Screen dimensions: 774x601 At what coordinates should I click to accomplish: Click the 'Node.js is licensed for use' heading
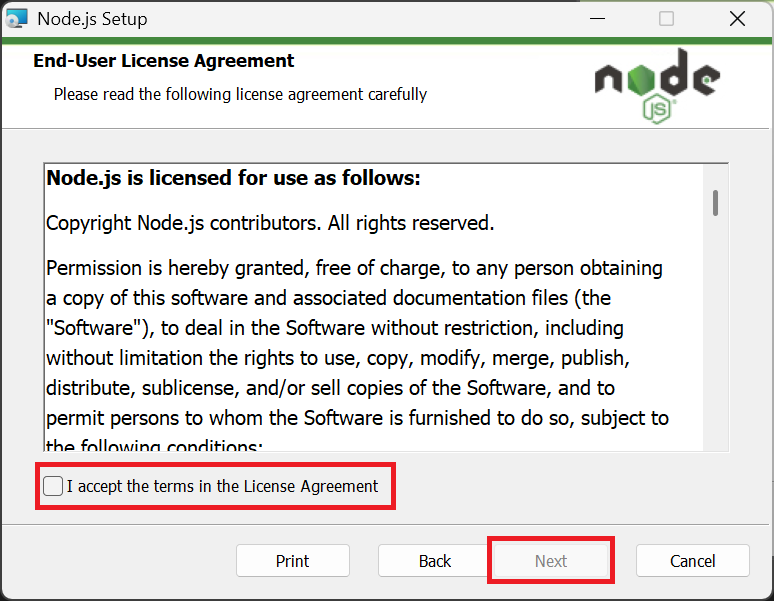[234, 179]
